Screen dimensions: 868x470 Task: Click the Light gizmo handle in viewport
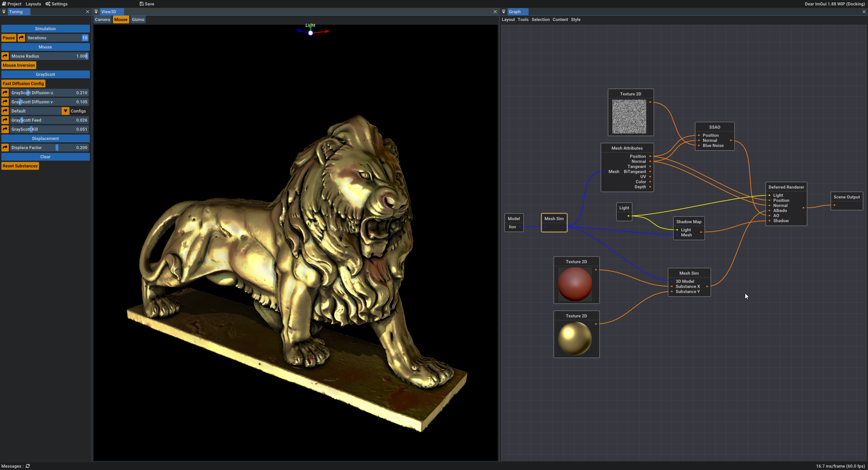pyautogui.click(x=310, y=33)
